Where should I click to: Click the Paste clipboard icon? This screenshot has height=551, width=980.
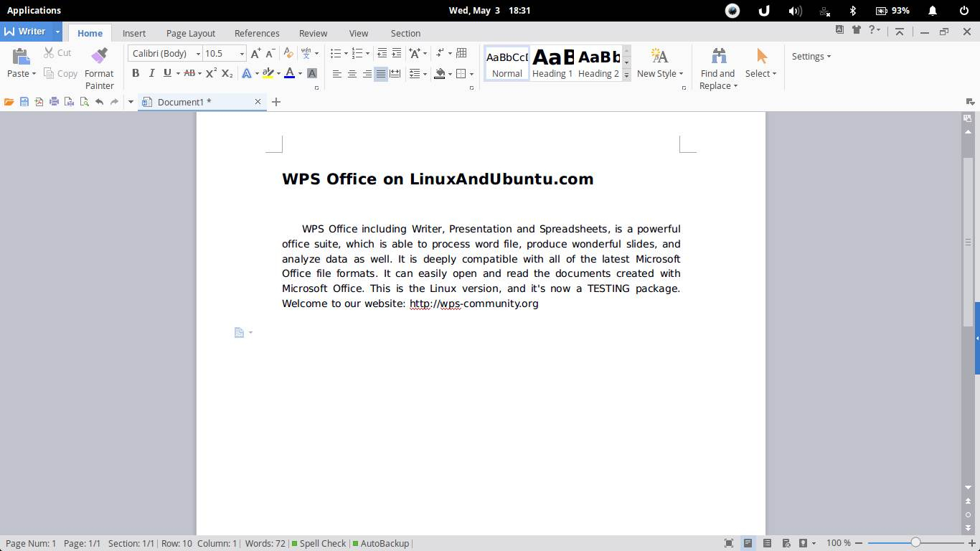21,56
